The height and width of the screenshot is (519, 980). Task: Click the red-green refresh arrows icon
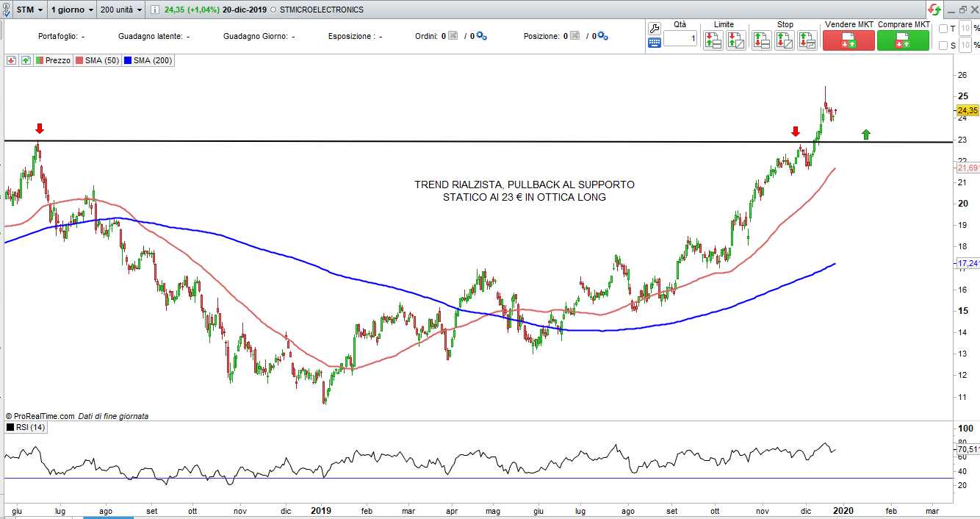tap(934, 10)
